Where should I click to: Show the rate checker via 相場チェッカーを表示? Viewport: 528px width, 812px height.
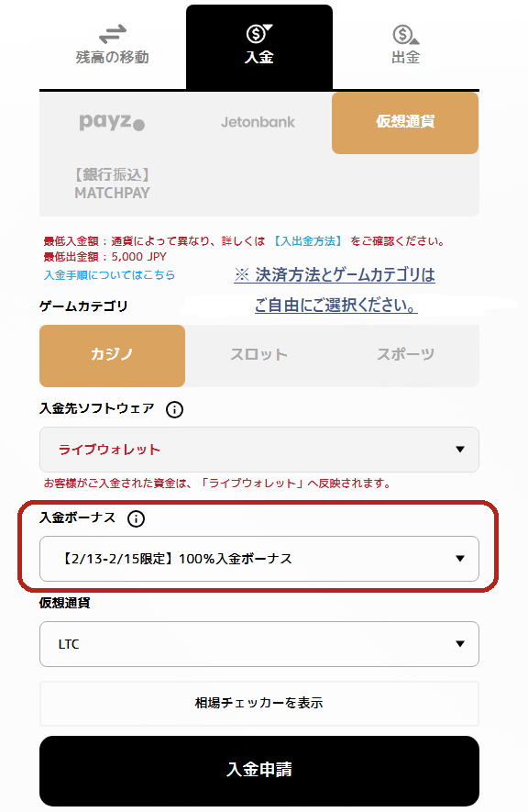click(x=258, y=703)
